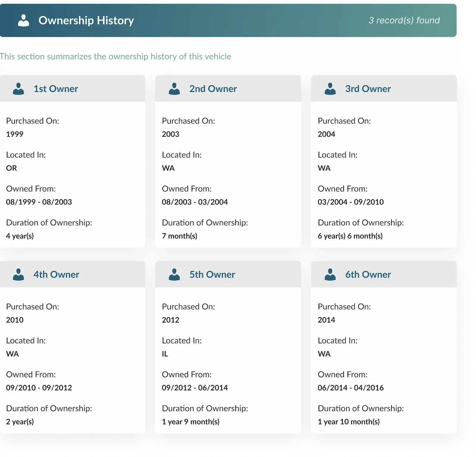Click the 3rd Owner person icon
The width and height of the screenshot is (476, 457).
point(330,89)
